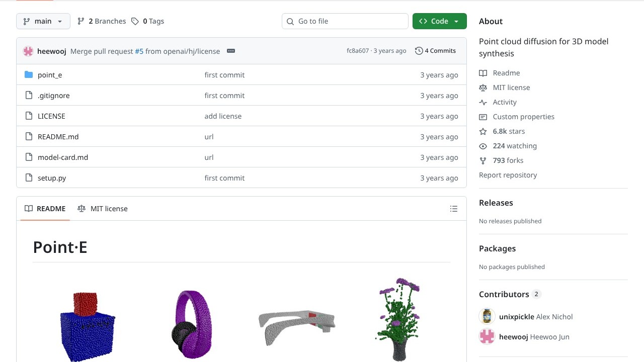
Task: Open the README outline list icon
Action: pos(454,209)
